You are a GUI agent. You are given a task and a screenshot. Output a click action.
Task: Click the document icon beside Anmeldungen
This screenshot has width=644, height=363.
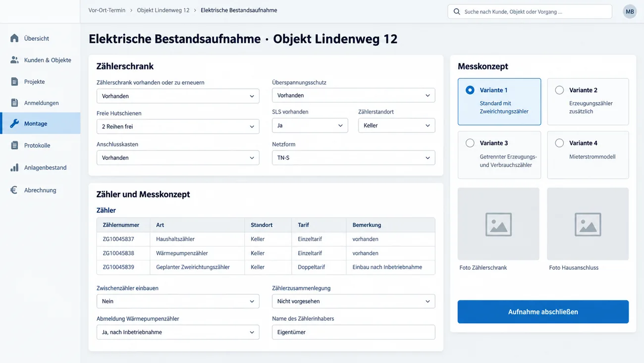[x=14, y=103]
